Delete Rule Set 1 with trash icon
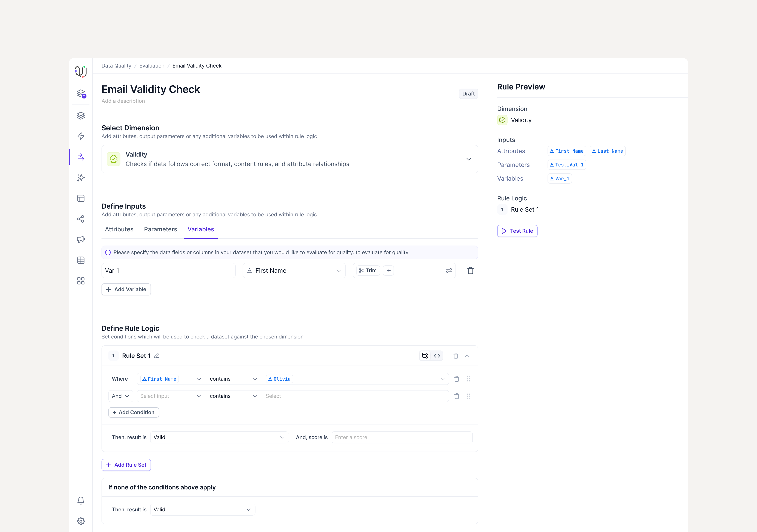 pos(456,356)
